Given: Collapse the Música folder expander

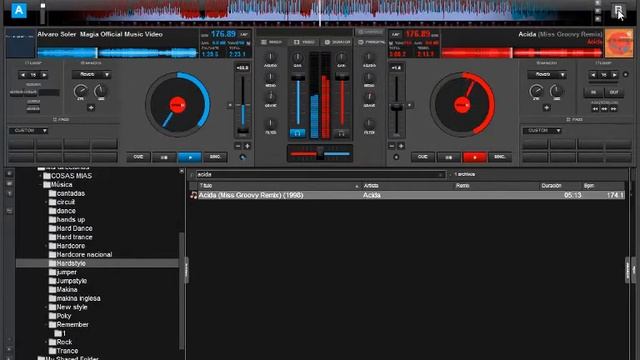Looking at the screenshot, I should tap(40, 185).
